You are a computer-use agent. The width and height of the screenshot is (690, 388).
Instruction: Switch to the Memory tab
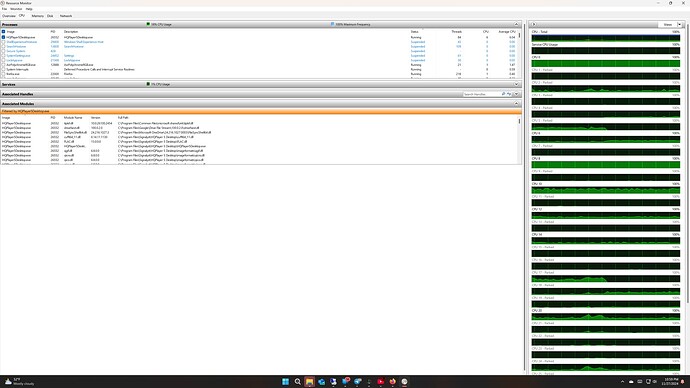point(37,16)
